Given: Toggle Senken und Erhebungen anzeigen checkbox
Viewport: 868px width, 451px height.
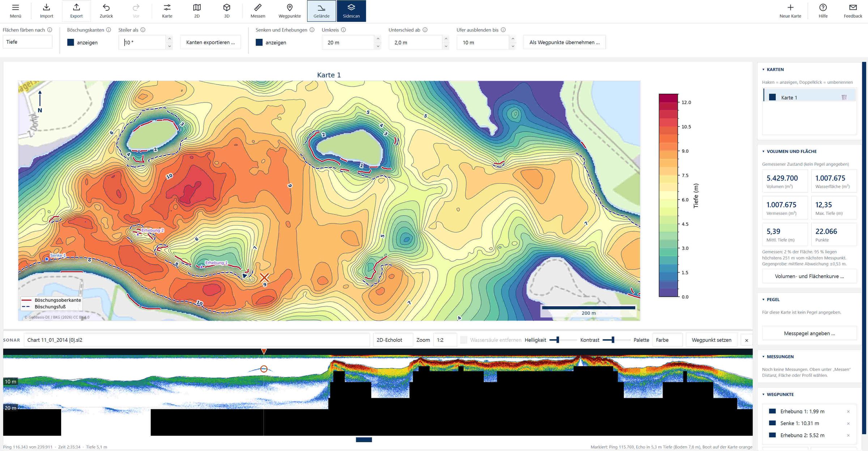Looking at the screenshot, I should [259, 42].
